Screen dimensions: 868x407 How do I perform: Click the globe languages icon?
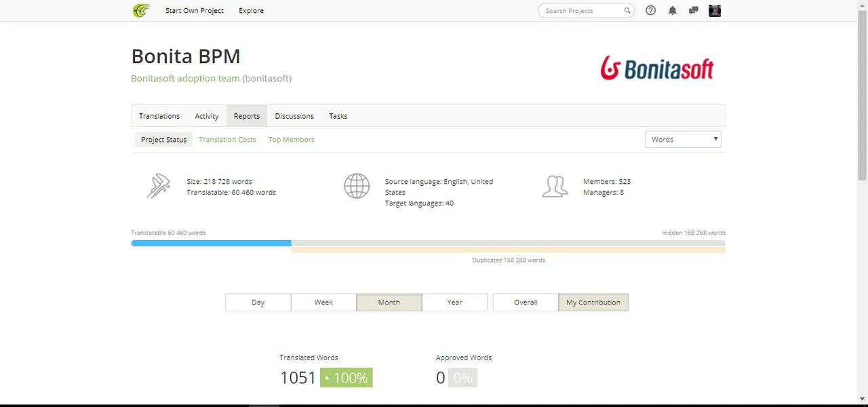coord(357,186)
